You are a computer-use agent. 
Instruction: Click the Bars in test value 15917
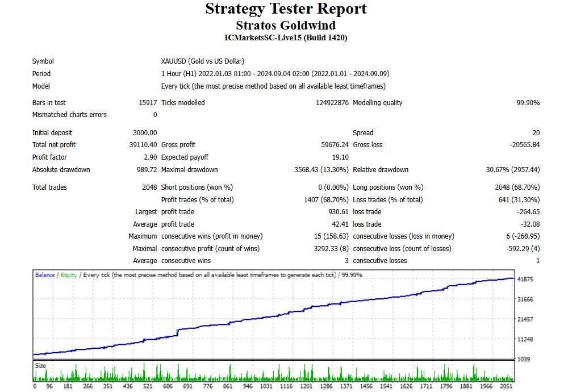tap(148, 102)
